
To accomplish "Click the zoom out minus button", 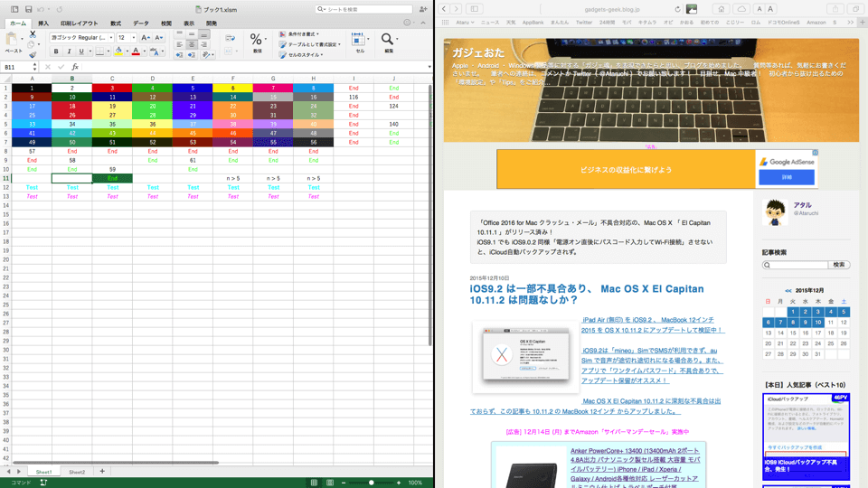I will pyautogui.click(x=344, y=483).
